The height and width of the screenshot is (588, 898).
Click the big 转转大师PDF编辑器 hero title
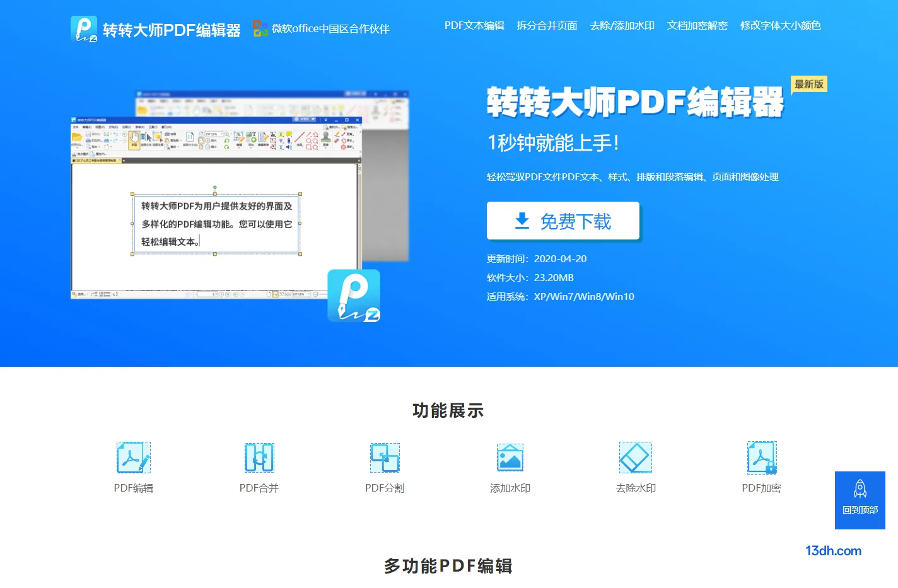635,102
